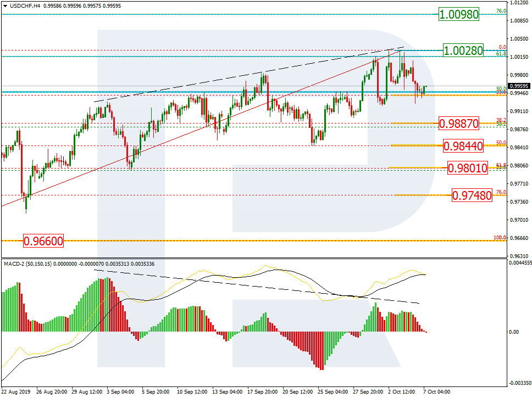The width and height of the screenshot is (532, 398).
Task: Click the 1.00500 price scale value
Action: click(519, 38)
